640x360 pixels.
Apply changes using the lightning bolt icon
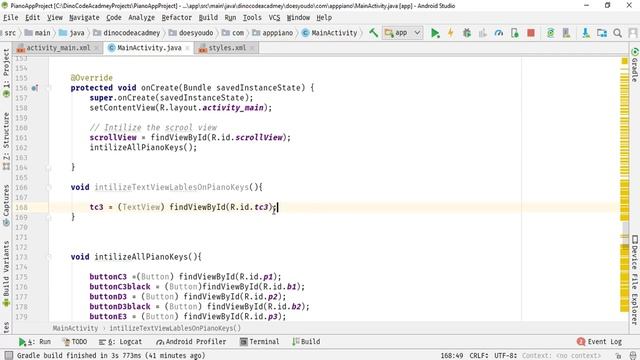point(451,33)
